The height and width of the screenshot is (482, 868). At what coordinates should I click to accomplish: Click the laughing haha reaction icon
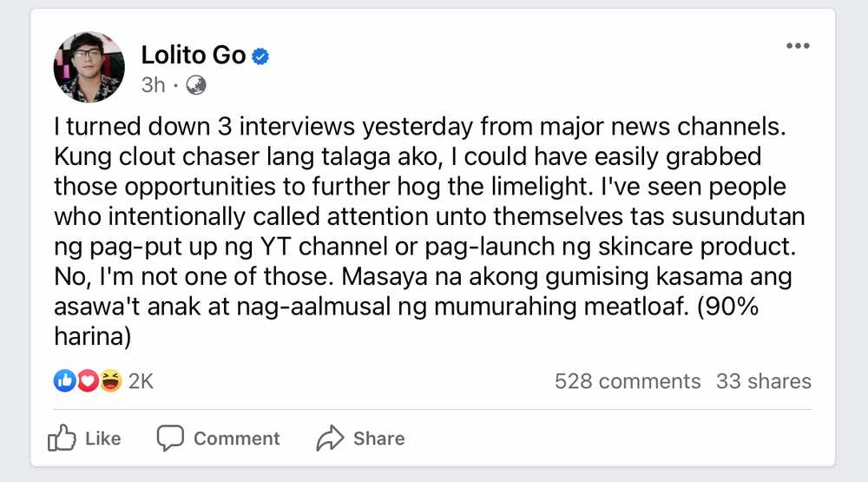(x=111, y=381)
